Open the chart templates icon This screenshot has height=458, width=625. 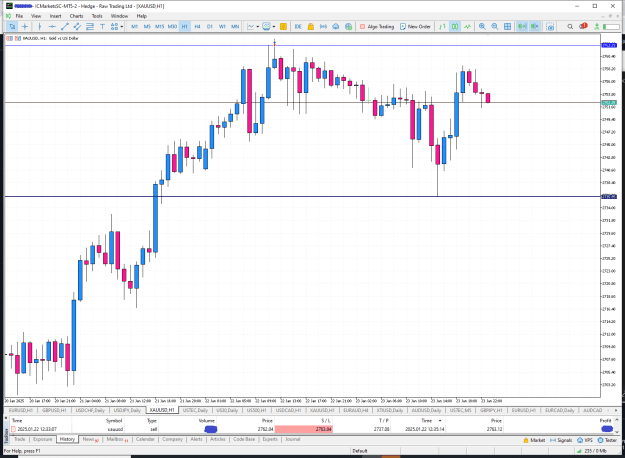[266, 27]
